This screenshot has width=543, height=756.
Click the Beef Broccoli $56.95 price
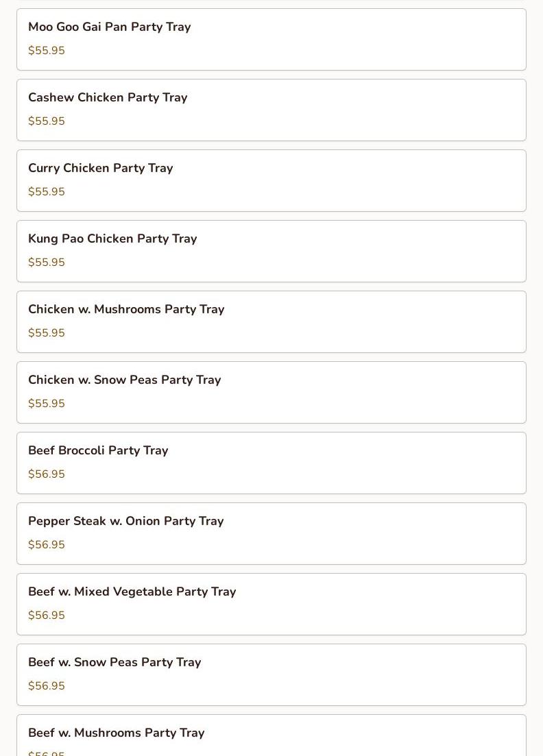tap(47, 474)
